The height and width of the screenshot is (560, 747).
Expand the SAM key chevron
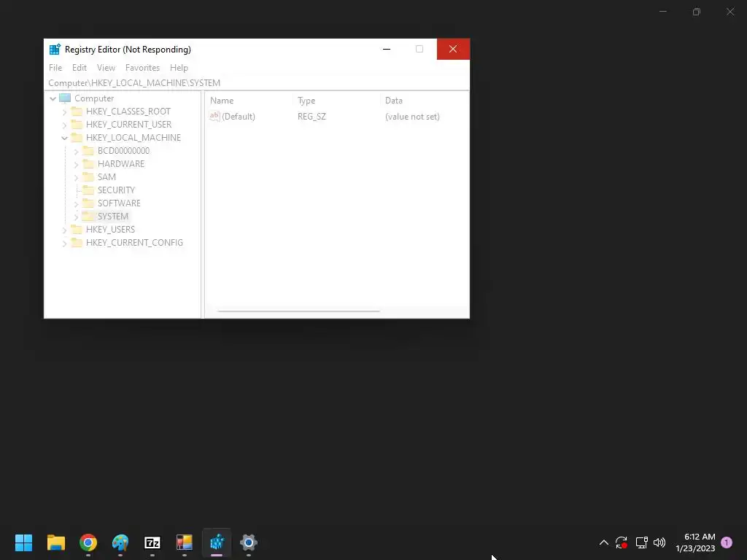coord(76,178)
